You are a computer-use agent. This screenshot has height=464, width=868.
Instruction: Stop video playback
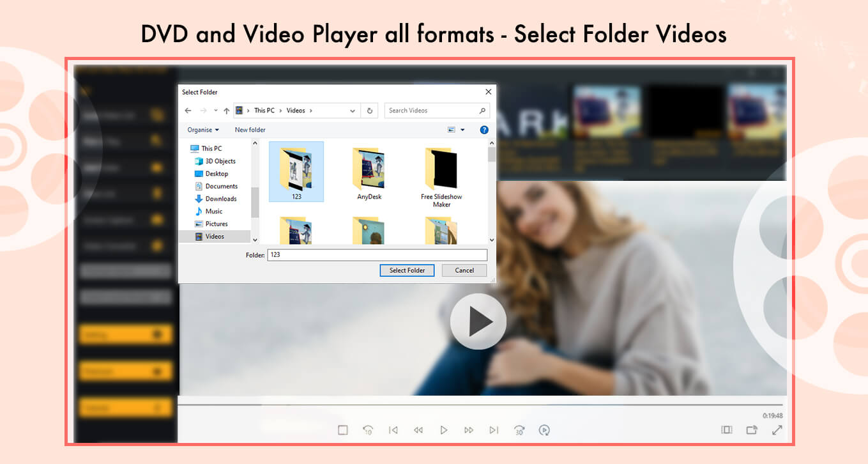point(343,430)
